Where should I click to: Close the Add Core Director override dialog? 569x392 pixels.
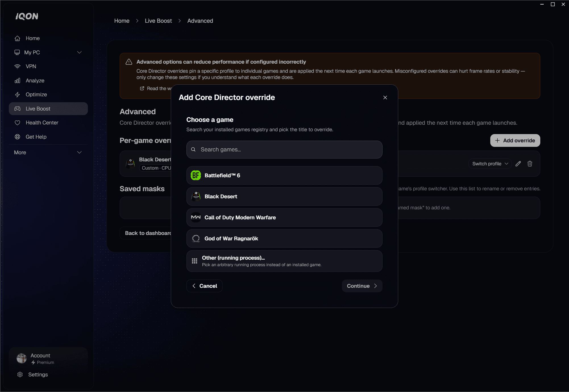pyautogui.click(x=385, y=97)
